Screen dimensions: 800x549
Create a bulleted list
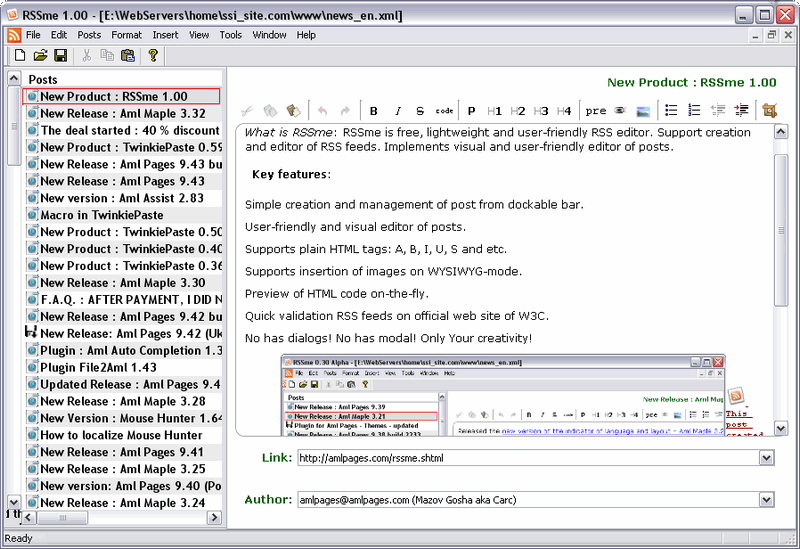pyautogui.click(x=671, y=110)
